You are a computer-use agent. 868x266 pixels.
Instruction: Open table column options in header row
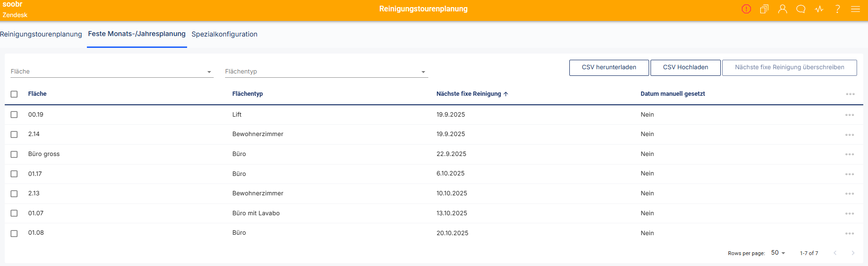point(850,94)
